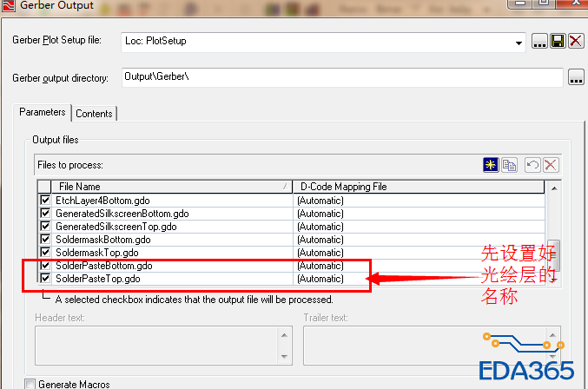Switch to Parameters tab

tap(43, 112)
